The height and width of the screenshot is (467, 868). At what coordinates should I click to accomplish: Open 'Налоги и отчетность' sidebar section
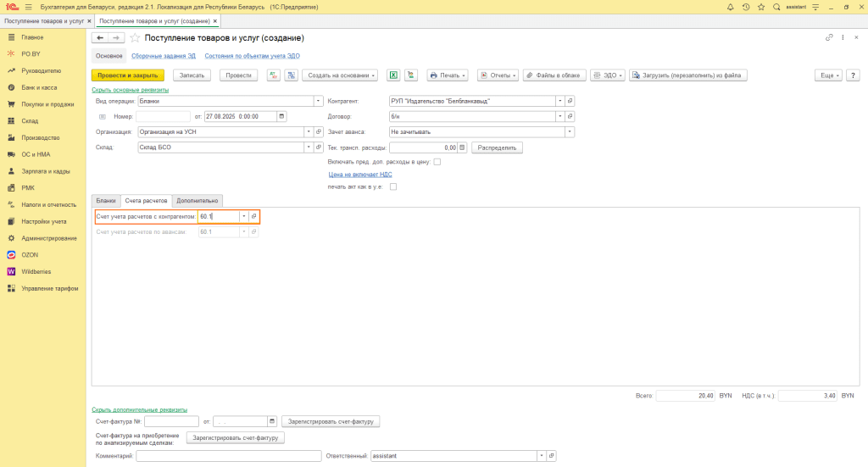coord(48,205)
